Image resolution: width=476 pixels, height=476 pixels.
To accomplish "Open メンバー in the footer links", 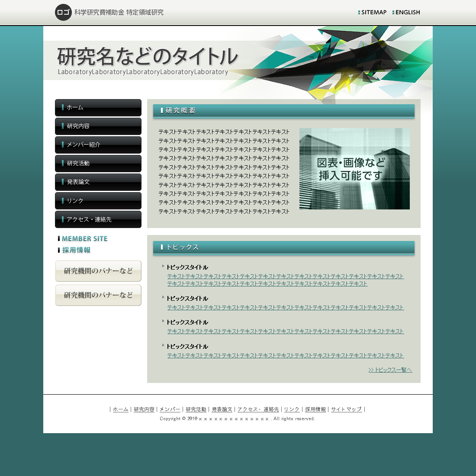I will pyautogui.click(x=170, y=409).
